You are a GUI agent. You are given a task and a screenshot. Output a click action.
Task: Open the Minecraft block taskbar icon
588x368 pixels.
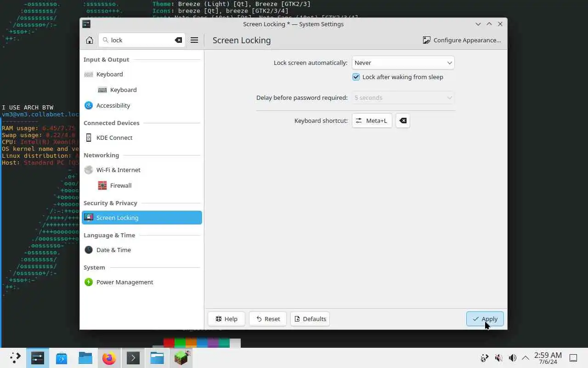coord(181,358)
